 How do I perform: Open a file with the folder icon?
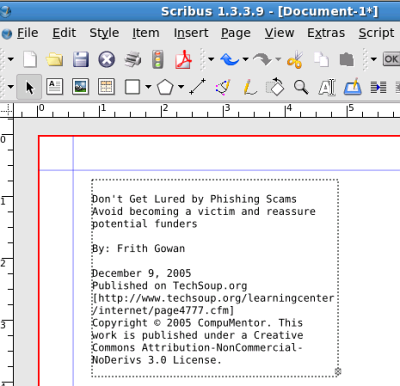coord(55,60)
